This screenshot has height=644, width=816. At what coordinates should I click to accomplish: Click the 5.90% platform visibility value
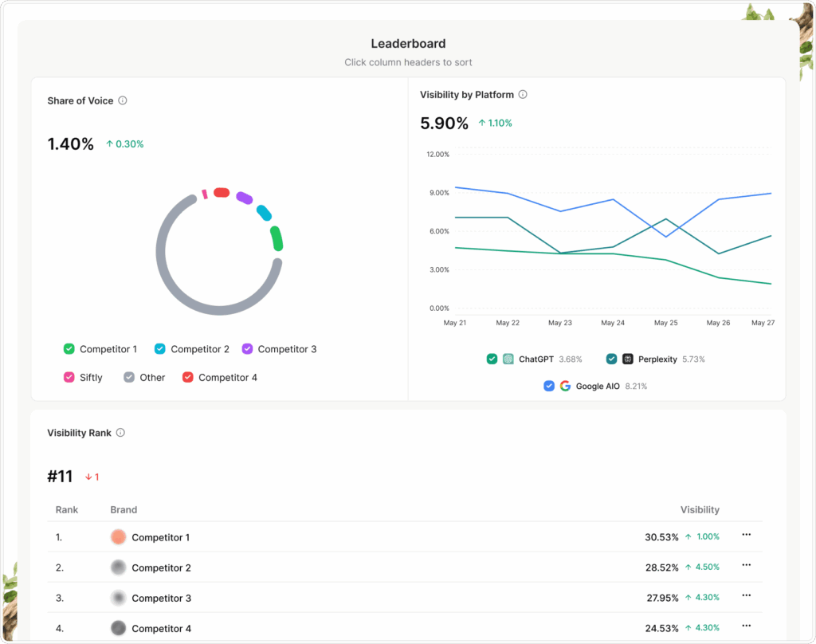tap(444, 124)
